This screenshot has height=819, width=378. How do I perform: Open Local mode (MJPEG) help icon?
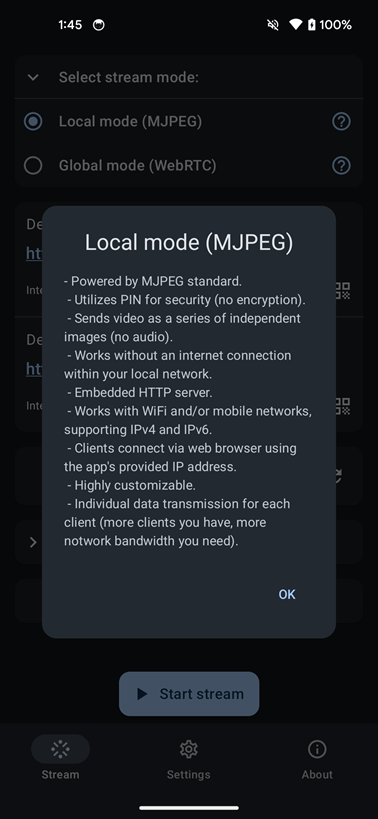click(341, 122)
